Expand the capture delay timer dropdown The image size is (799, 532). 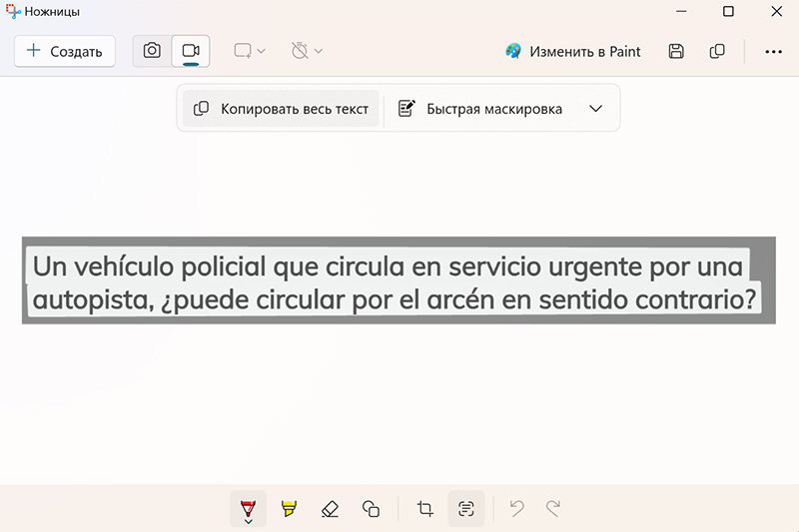(307, 51)
